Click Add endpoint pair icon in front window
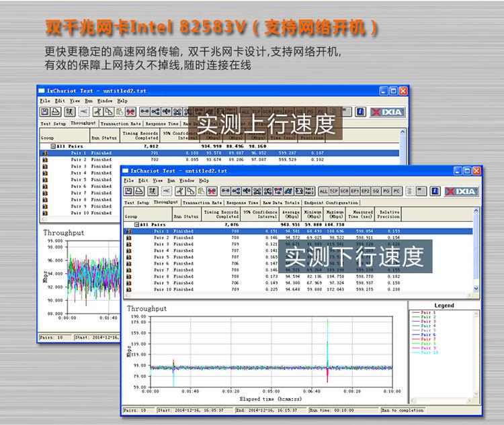This screenshot has height=425, width=504. click(x=226, y=191)
